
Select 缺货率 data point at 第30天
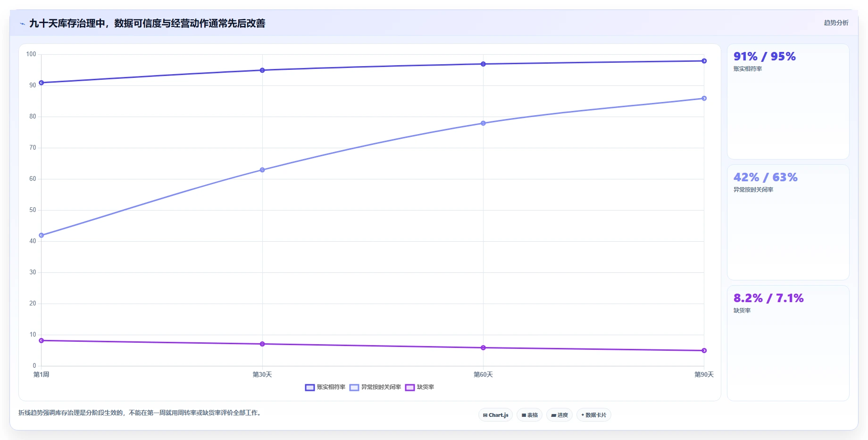[x=262, y=344]
